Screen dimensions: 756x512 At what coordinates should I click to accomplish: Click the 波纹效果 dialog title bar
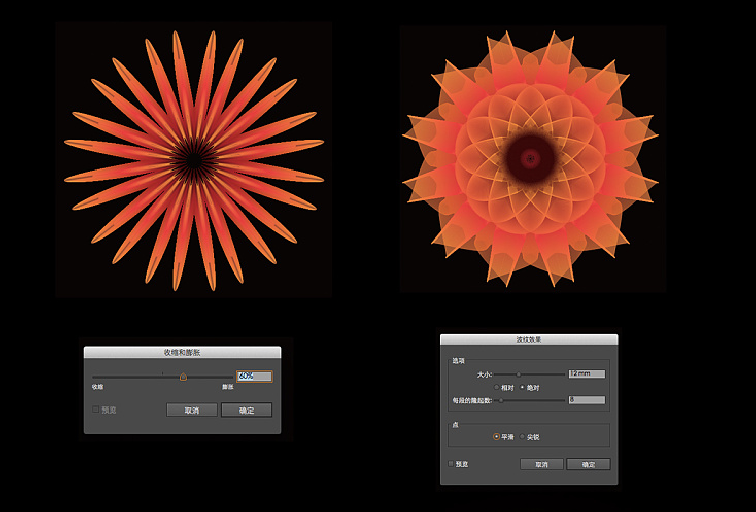click(x=528, y=340)
